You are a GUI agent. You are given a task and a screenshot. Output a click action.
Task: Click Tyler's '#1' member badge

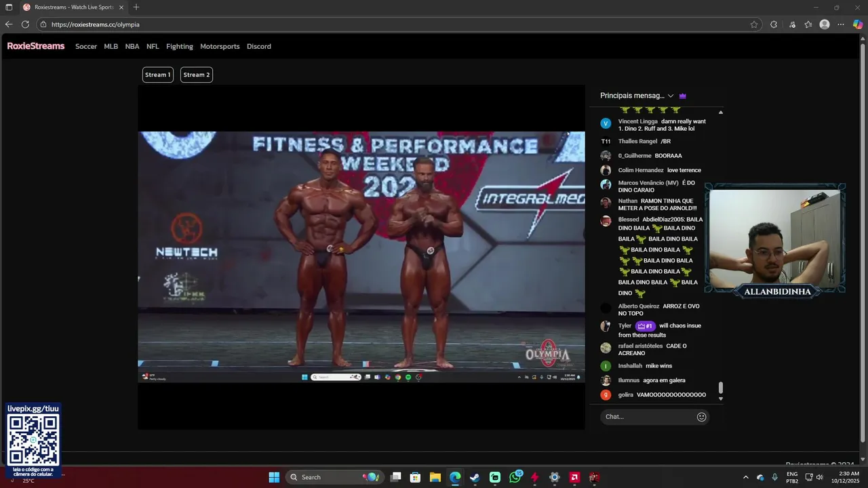click(645, 326)
